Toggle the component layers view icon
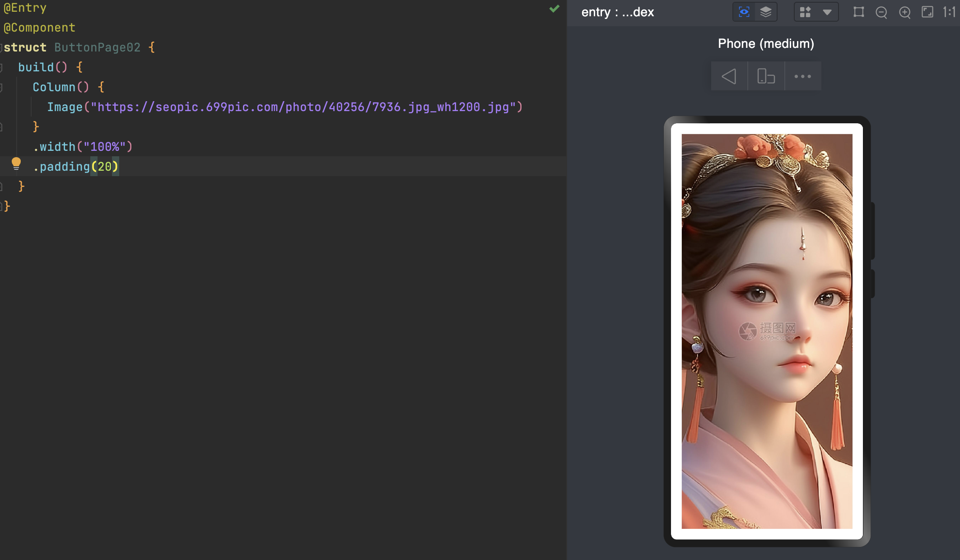This screenshot has width=960, height=560. click(x=766, y=12)
